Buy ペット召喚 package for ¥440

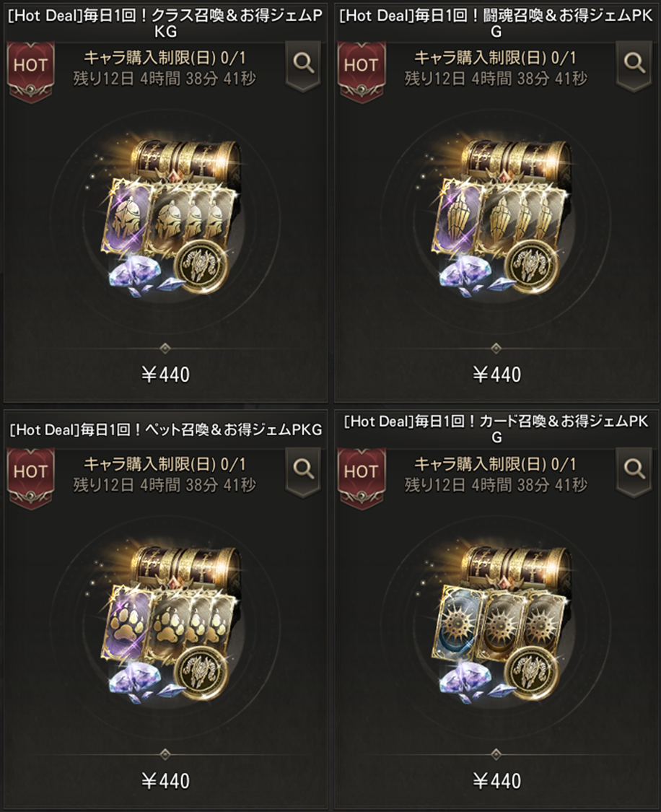tap(166, 780)
